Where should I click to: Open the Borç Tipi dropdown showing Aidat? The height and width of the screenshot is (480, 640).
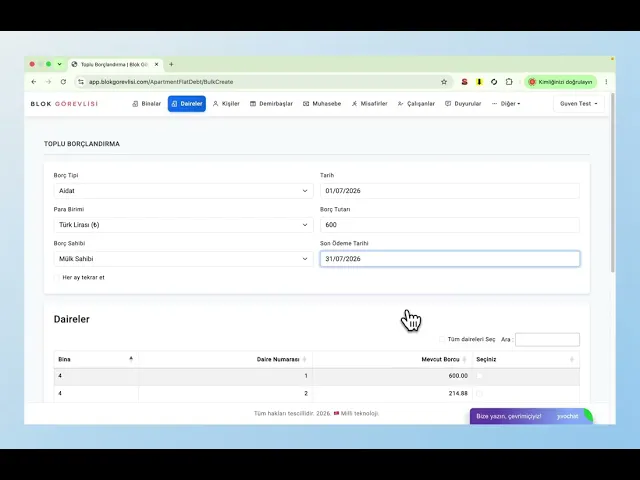pyautogui.click(x=183, y=191)
